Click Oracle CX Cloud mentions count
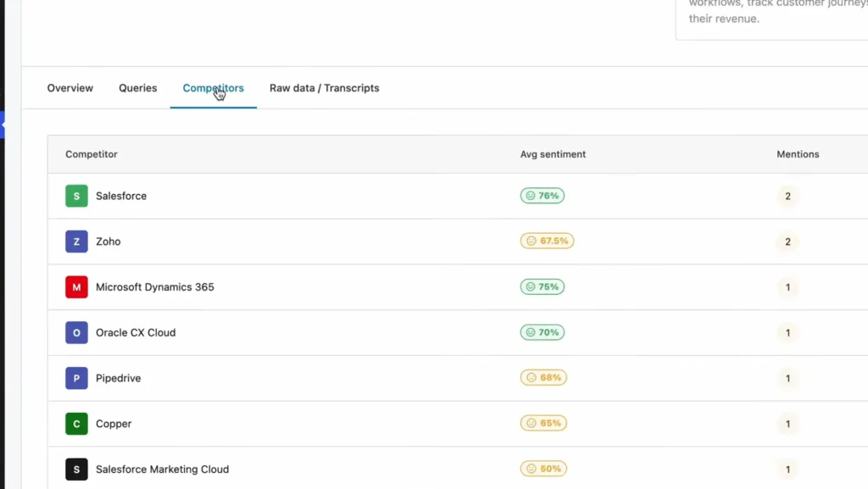 787,332
